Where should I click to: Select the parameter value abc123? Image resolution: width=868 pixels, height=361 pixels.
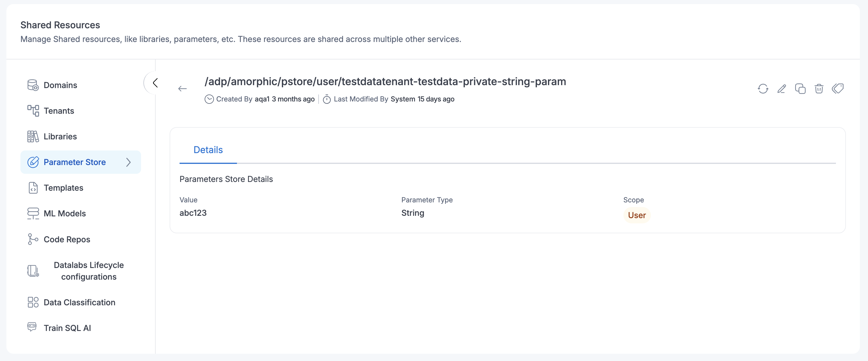tap(193, 213)
